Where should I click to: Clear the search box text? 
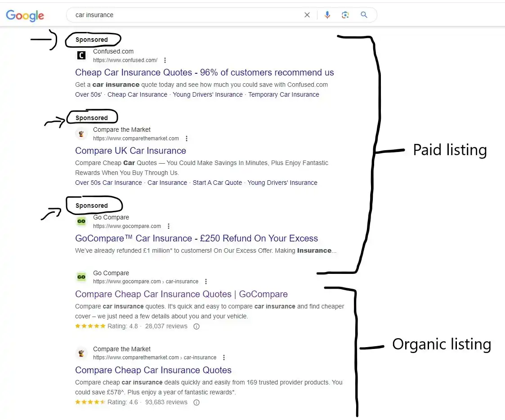point(307,15)
